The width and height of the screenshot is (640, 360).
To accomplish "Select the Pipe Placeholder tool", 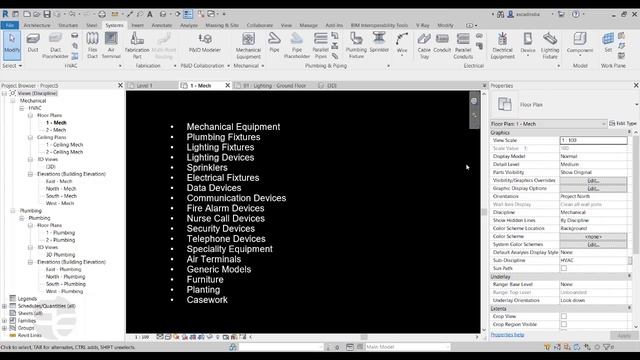I will tap(297, 46).
